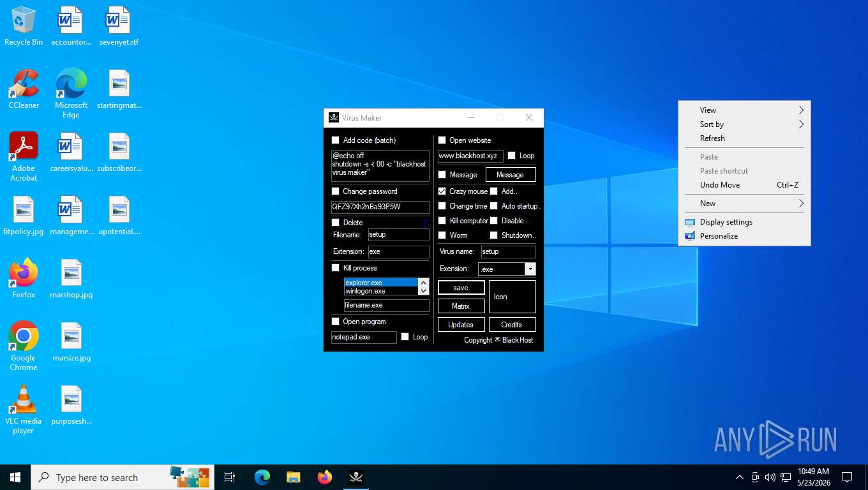
Task: Enable the Add code (batch) checkbox
Action: [x=336, y=140]
